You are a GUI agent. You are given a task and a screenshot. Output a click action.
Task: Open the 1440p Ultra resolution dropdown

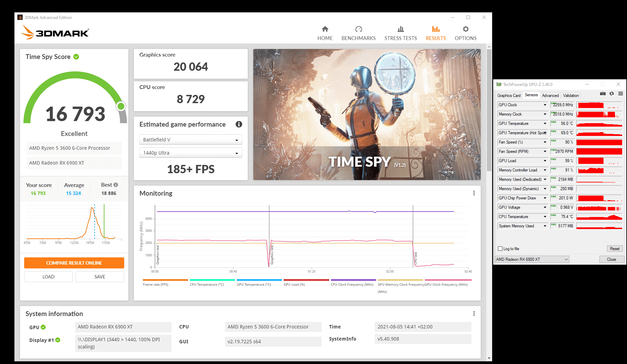click(x=190, y=153)
